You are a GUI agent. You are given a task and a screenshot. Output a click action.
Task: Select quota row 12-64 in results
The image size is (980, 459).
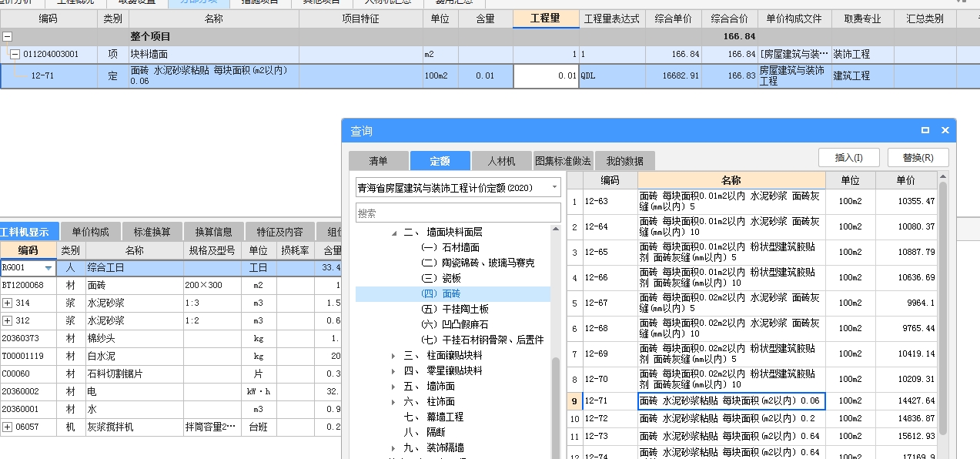coord(751,227)
